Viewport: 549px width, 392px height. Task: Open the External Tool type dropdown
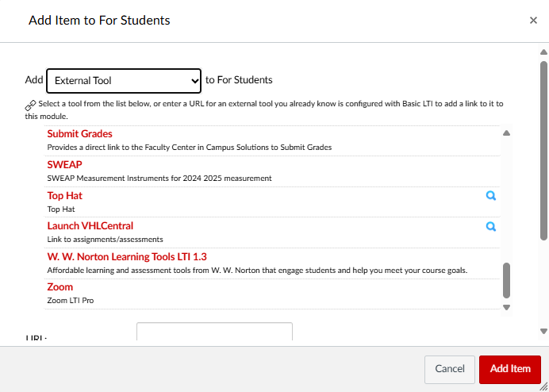[x=124, y=80]
